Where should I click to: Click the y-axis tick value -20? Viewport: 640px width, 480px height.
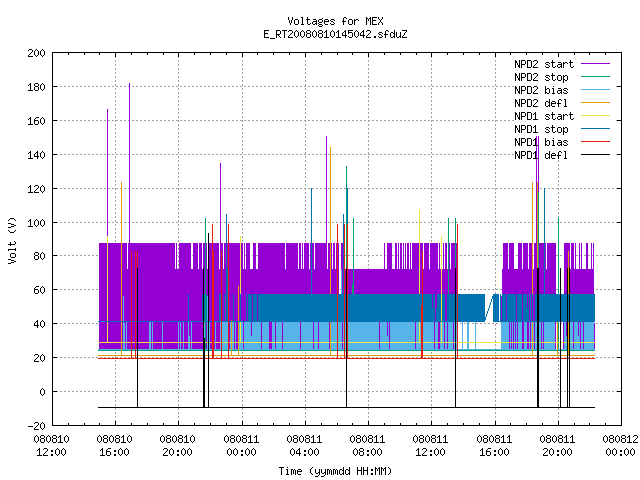click(x=36, y=426)
